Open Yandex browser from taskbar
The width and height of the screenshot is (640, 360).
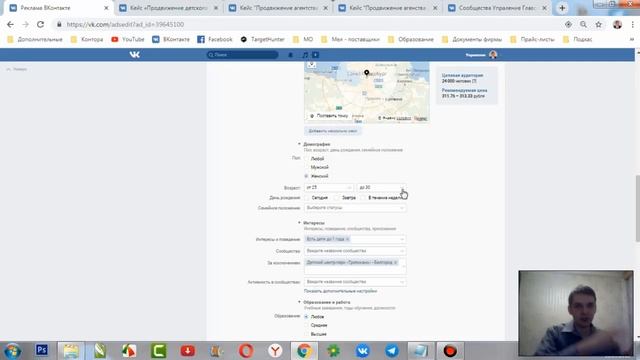275,351
